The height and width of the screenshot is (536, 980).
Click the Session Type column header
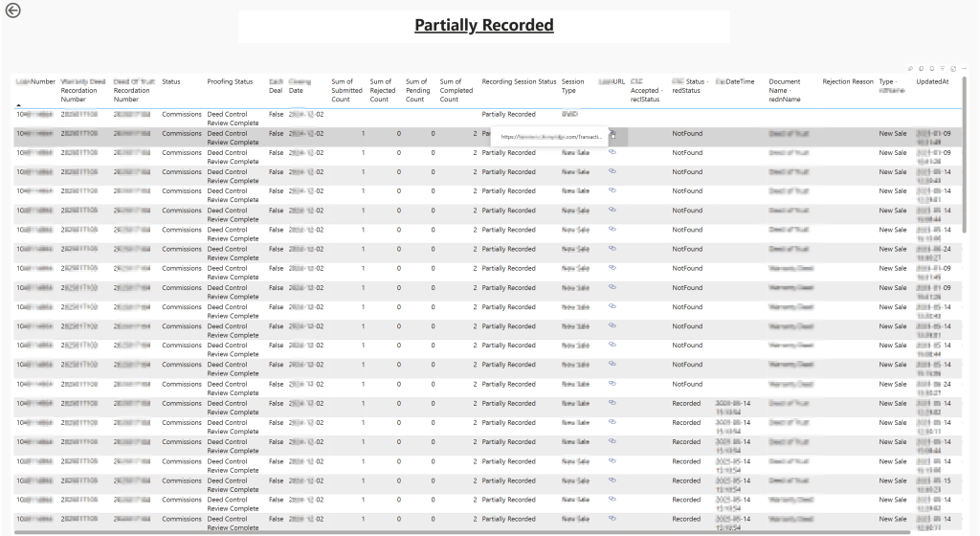572,86
